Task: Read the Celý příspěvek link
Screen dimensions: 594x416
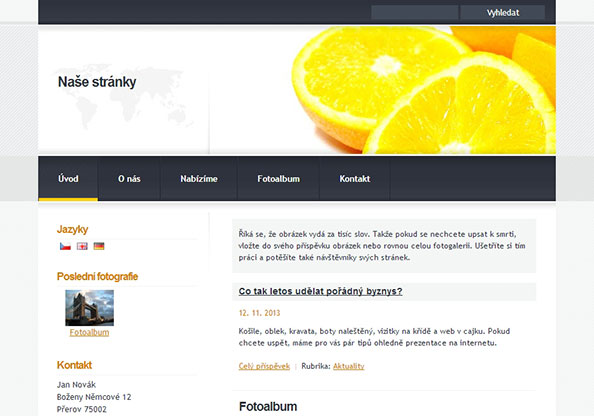Action: pyautogui.click(x=264, y=366)
